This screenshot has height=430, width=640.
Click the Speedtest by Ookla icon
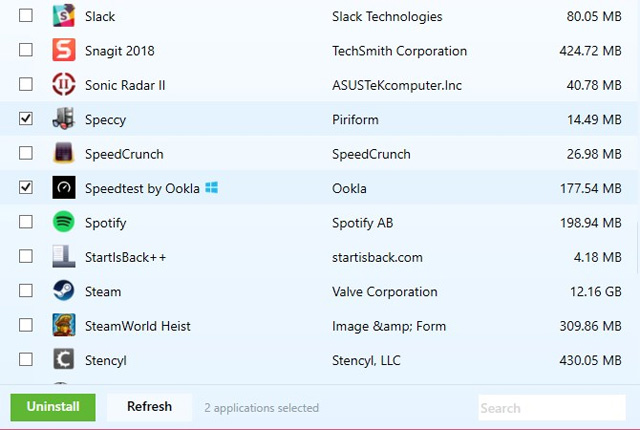point(64,188)
